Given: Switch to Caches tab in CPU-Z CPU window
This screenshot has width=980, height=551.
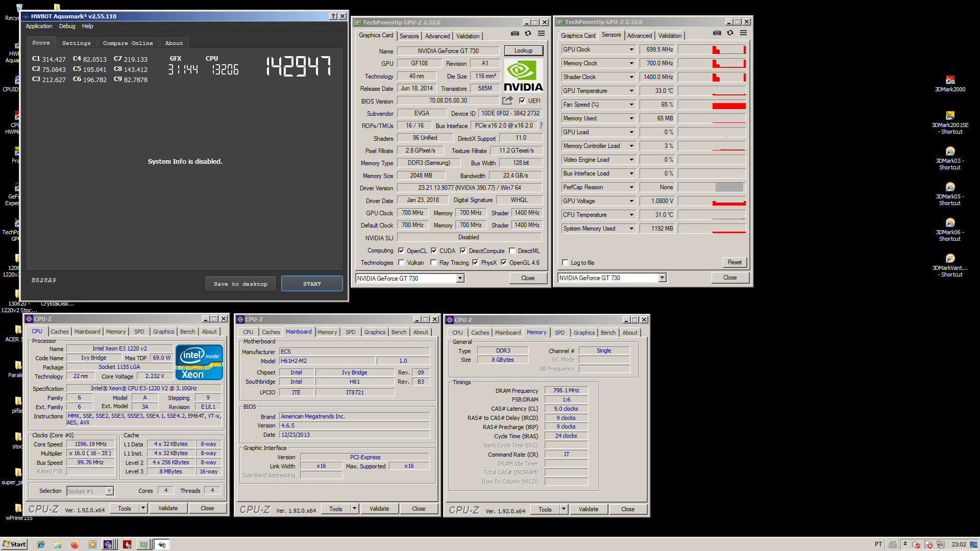Looking at the screenshot, I should pos(60,332).
